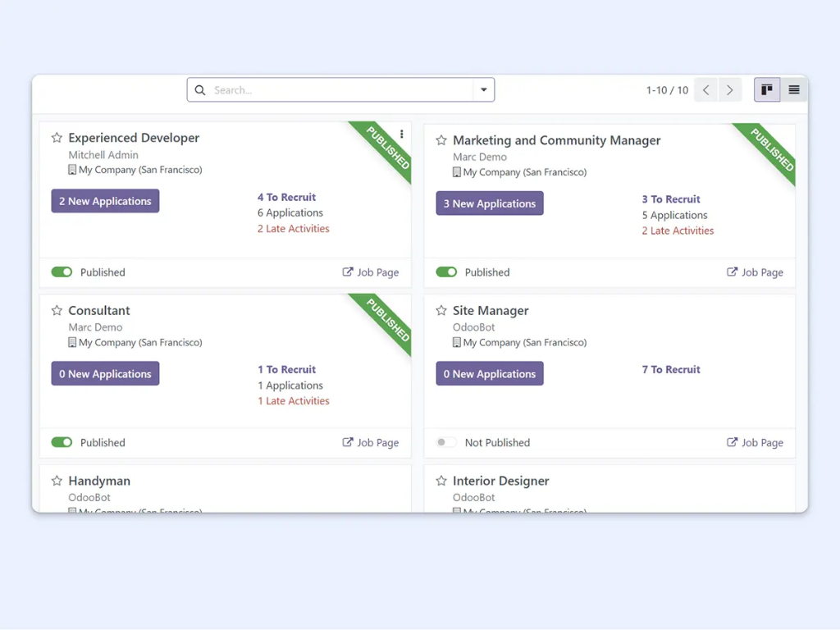Expand the search filter dropdown arrow
840x630 pixels.
click(x=484, y=90)
